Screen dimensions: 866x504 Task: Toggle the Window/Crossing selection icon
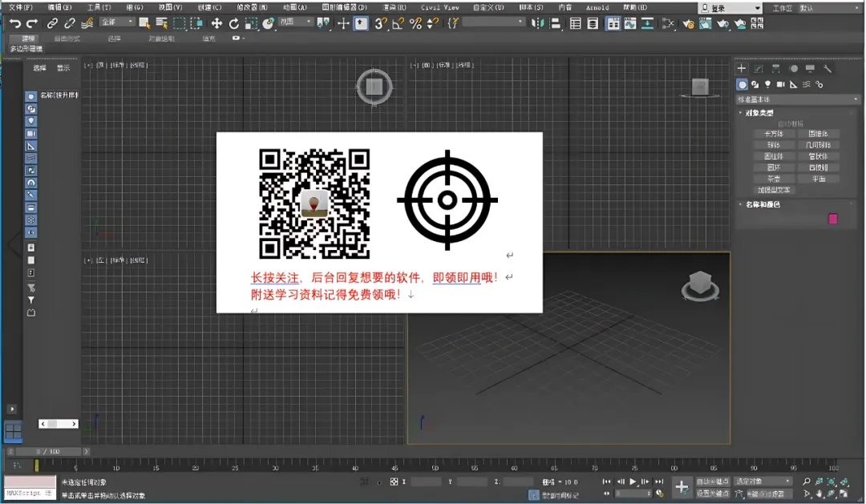tap(196, 23)
